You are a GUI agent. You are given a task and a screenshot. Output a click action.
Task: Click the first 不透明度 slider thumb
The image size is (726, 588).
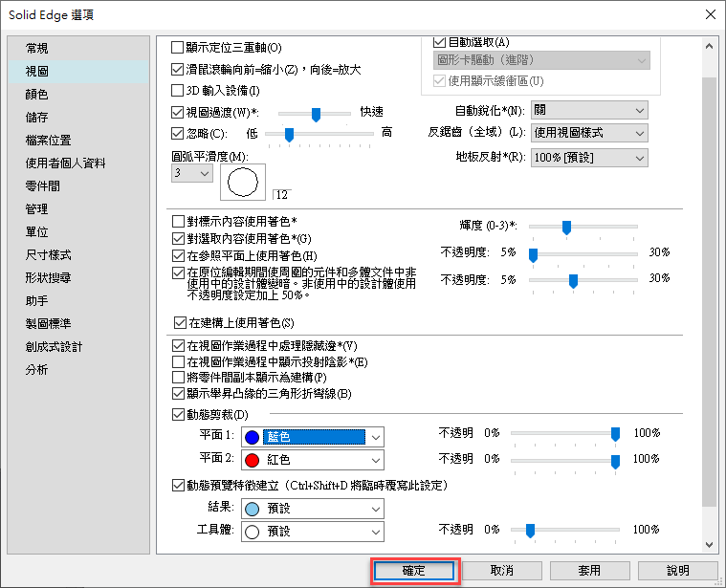pos(533,255)
